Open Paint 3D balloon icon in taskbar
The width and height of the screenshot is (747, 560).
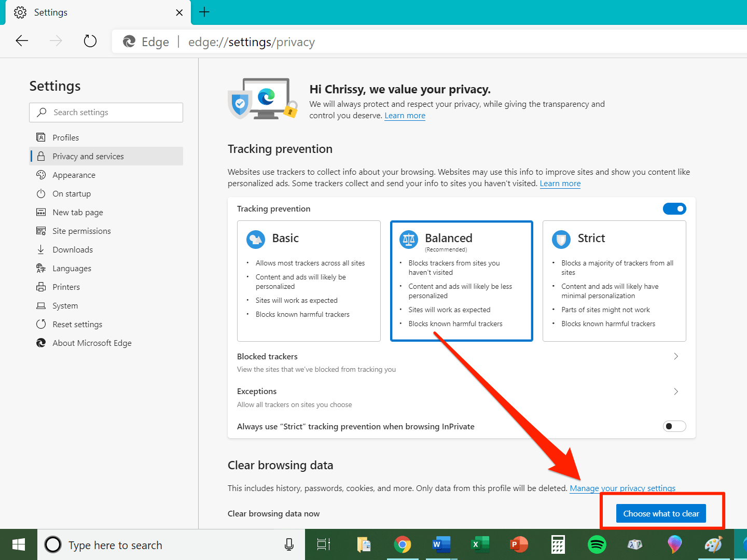point(674,544)
